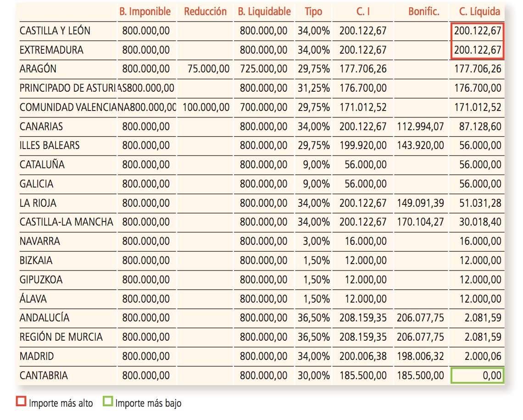
Task: Select the 'Reducción' column header
Action: tap(205, 11)
